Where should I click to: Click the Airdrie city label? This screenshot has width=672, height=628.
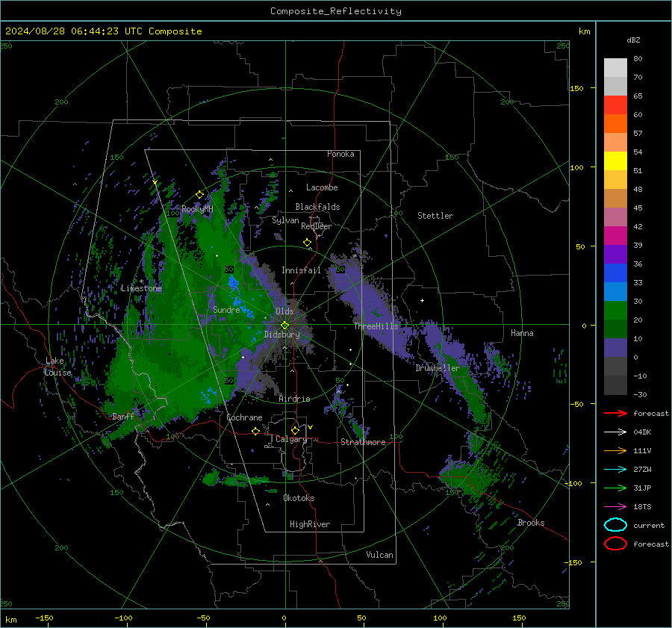(x=294, y=399)
